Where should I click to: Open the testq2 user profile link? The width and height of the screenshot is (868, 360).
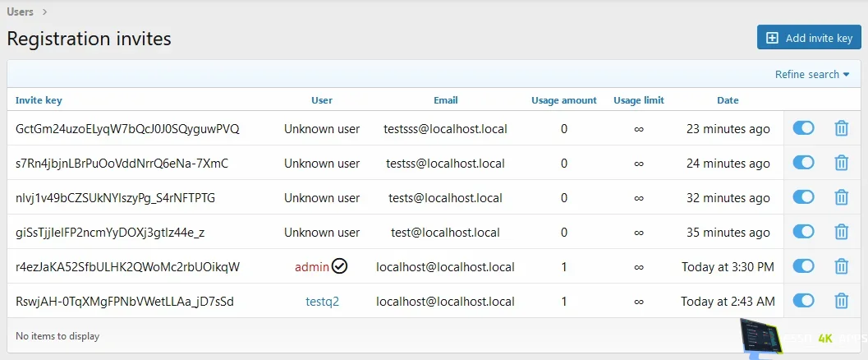coord(322,302)
